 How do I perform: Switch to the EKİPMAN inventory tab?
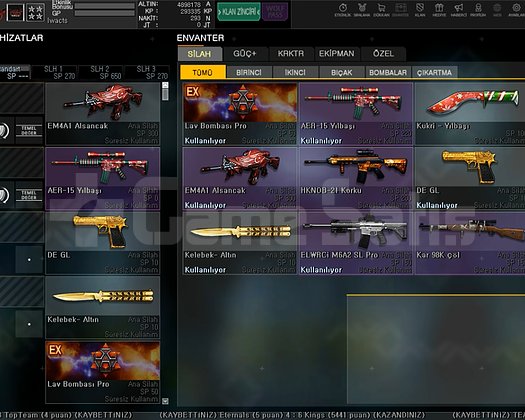point(336,54)
